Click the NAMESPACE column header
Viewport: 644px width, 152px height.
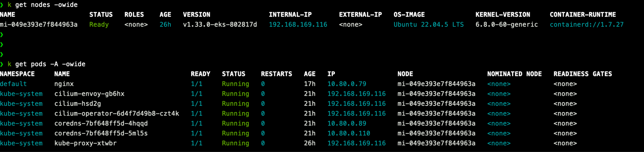17,74
